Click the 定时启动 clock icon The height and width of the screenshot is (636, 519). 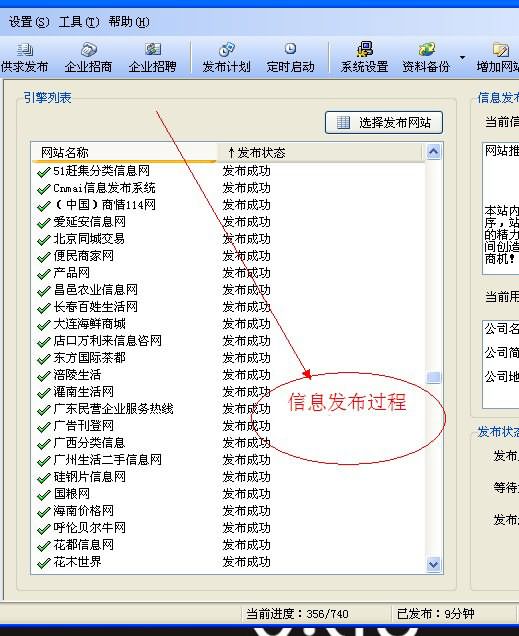click(x=290, y=49)
